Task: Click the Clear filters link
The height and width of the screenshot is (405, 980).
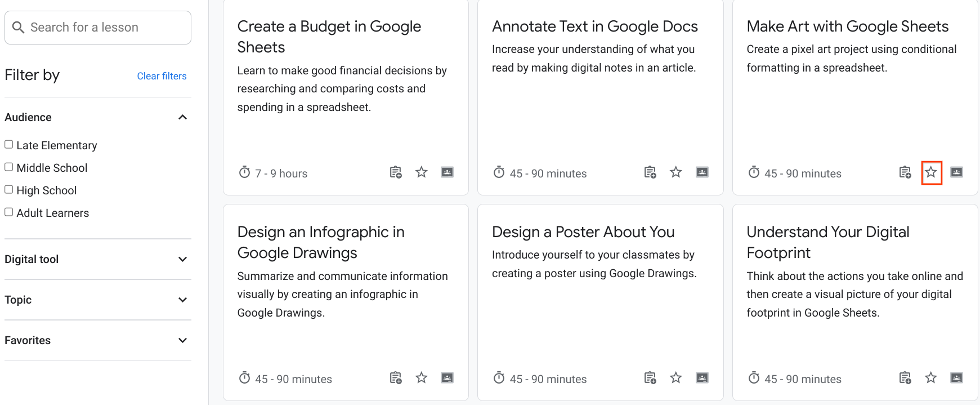Action: [x=162, y=76]
